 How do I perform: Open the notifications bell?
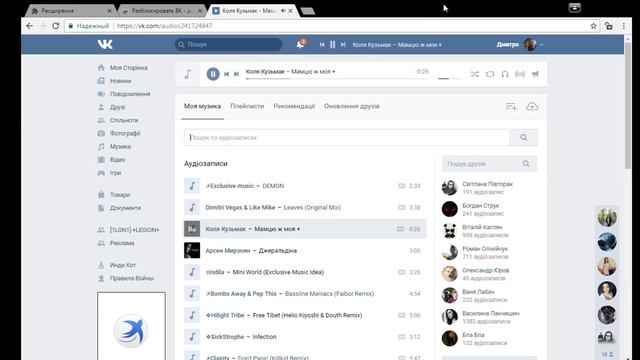pyautogui.click(x=300, y=44)
